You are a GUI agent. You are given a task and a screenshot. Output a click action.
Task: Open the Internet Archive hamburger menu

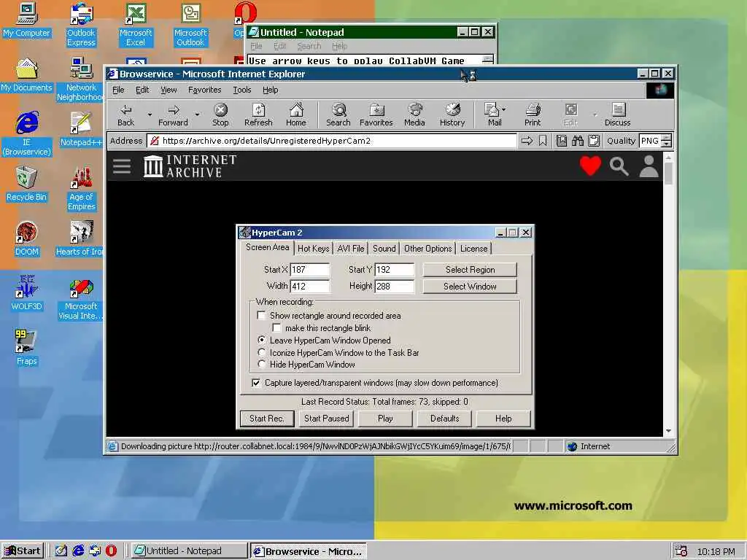122,166
